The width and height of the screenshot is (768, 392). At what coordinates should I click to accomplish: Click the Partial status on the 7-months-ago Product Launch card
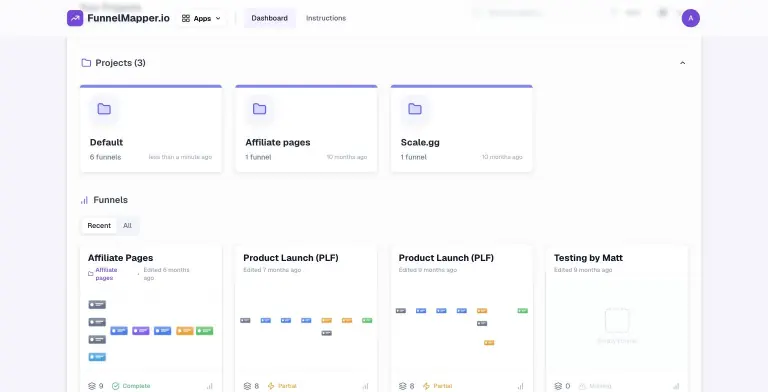282,386
